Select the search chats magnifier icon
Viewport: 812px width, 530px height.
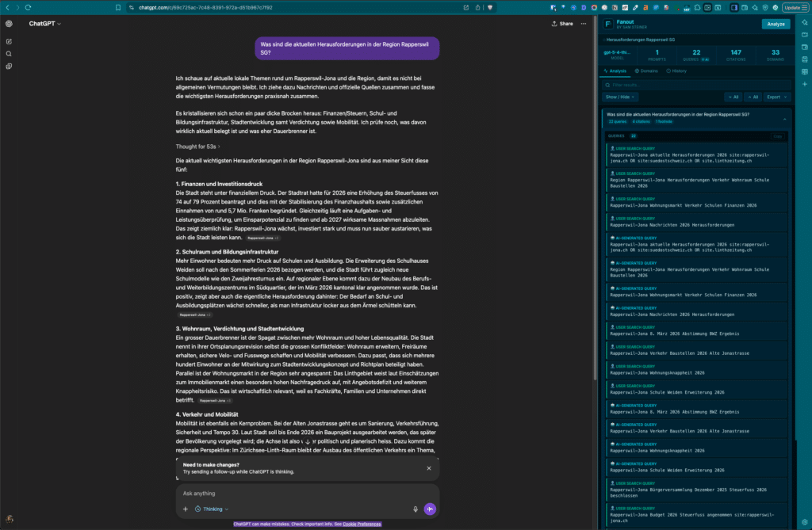(10, 54)
